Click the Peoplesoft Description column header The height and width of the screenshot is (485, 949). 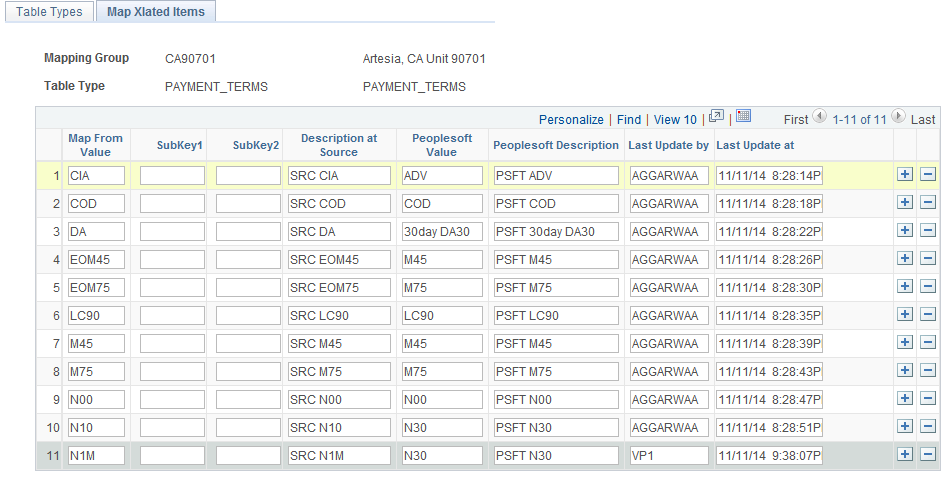[x=556, y=145]
